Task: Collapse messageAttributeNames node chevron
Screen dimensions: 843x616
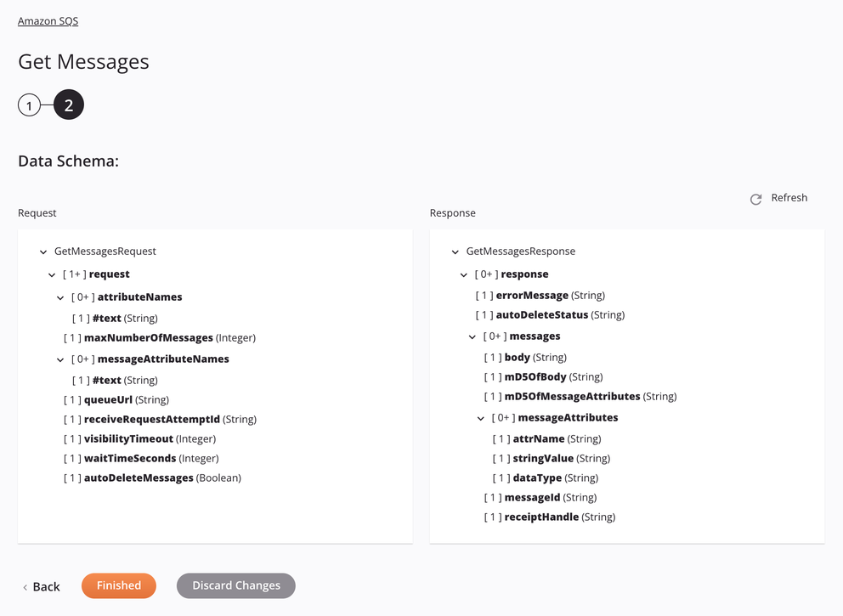Action: click(60, 360)
